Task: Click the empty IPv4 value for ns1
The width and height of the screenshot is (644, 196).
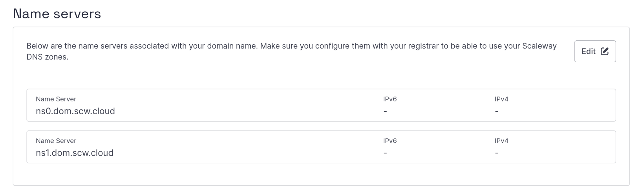Action: click(496, 153)
